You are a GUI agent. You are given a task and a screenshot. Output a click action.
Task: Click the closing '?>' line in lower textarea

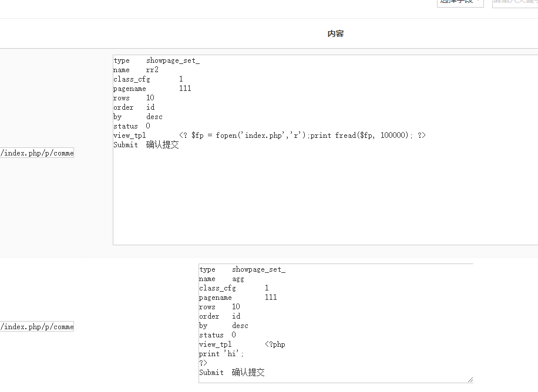coord(203,363)
